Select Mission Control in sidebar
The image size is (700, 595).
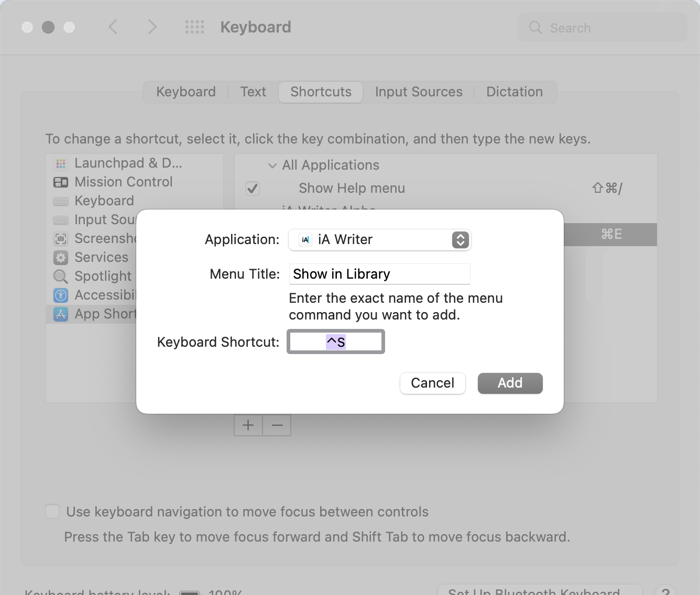135,182
